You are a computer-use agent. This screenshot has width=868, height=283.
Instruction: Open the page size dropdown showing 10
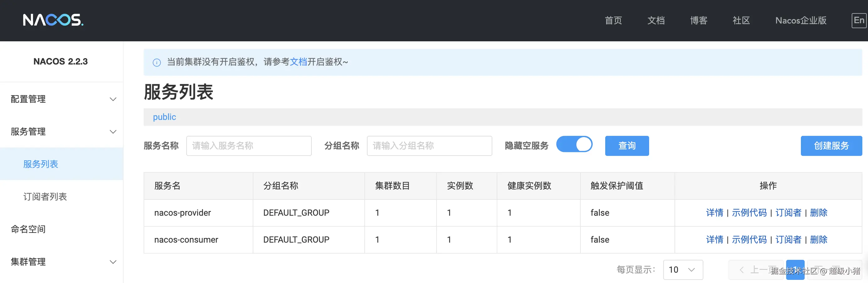[683, 270]
